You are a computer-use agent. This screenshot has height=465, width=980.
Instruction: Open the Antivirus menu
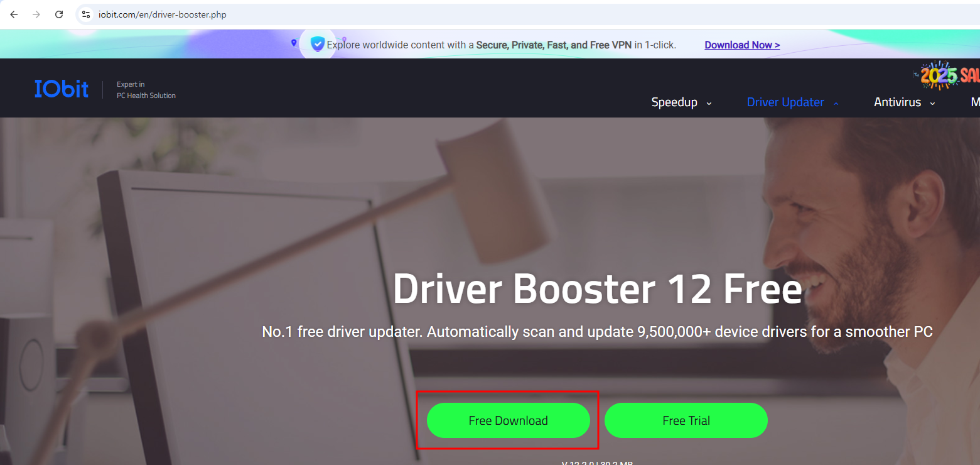pos(898,102)
